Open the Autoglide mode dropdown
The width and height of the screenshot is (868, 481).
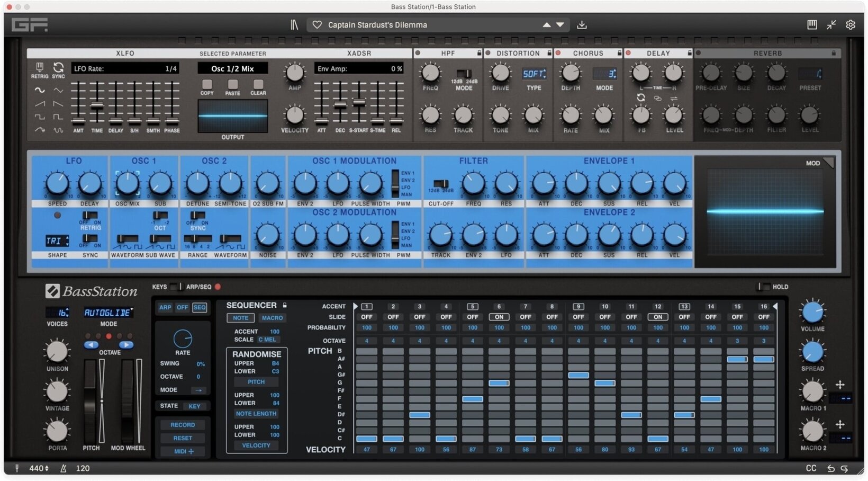[x=108, y=313]
